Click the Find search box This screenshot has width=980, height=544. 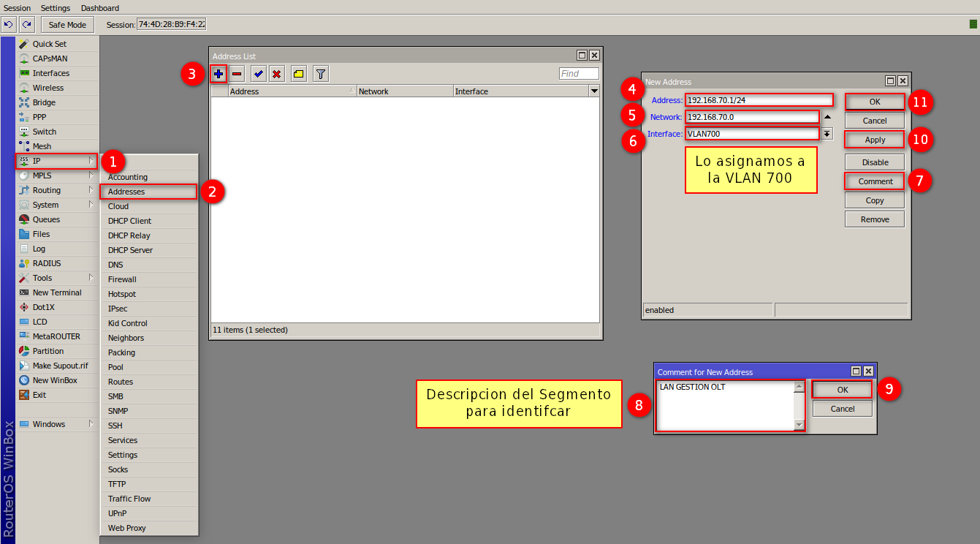click(x=579, y=74)
